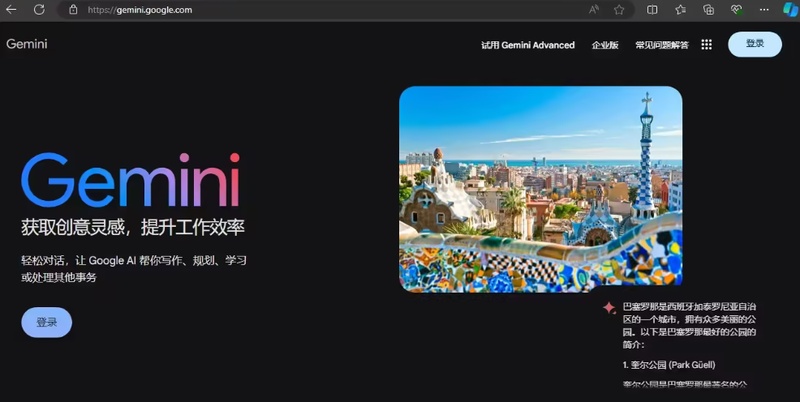Click the large gradient Gemini title

click(131, 180)
